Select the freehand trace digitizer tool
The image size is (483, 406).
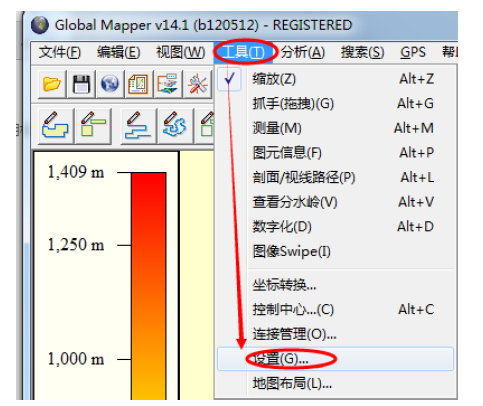click(175, 126)
